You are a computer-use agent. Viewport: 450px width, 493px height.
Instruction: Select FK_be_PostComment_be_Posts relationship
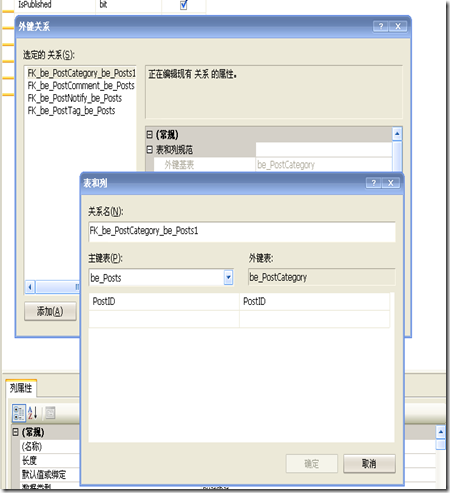(x=81, y=86)
